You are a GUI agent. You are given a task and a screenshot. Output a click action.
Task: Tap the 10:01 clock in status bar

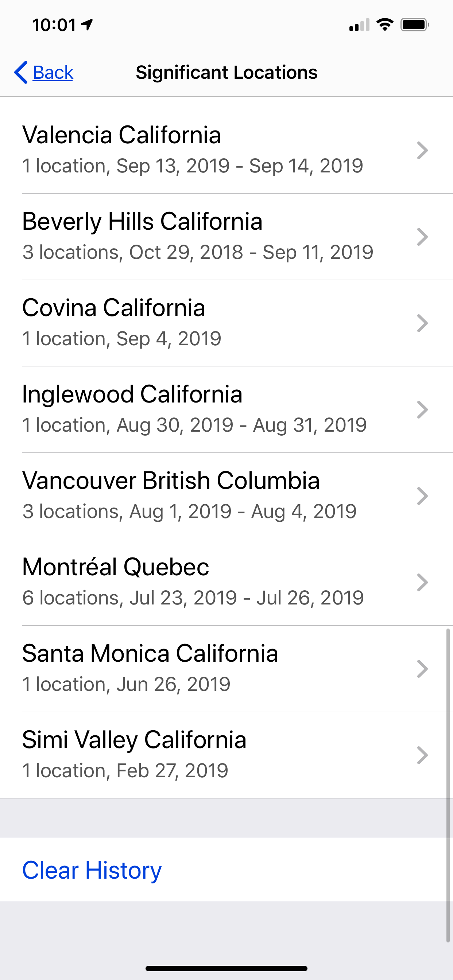click(54, 25)
